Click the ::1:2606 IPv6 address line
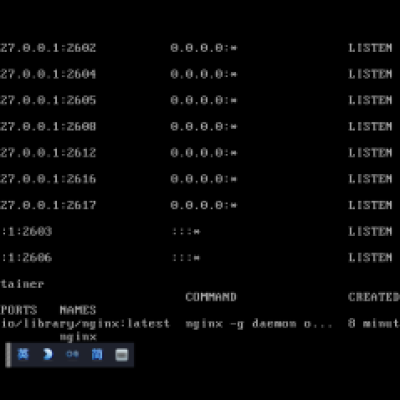 pos(27,257)
